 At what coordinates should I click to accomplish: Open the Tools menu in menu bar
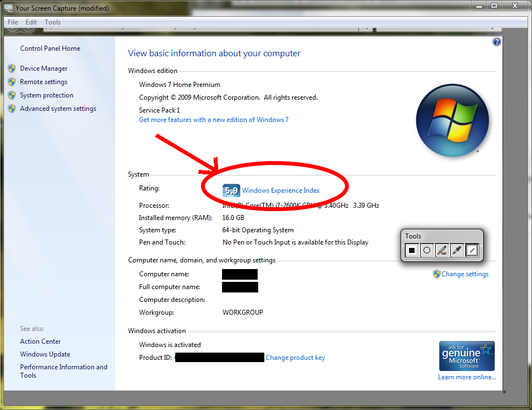53,22
